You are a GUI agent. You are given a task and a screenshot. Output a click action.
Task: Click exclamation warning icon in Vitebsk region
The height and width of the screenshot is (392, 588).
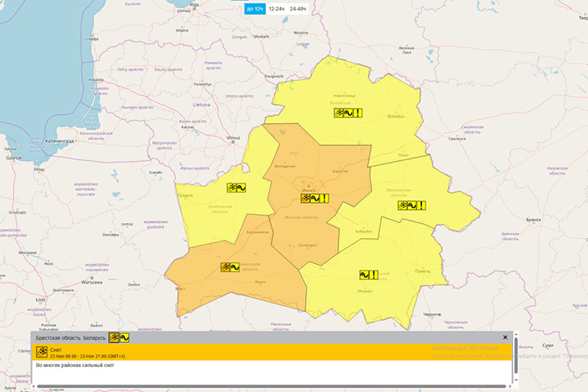(358, 113)
